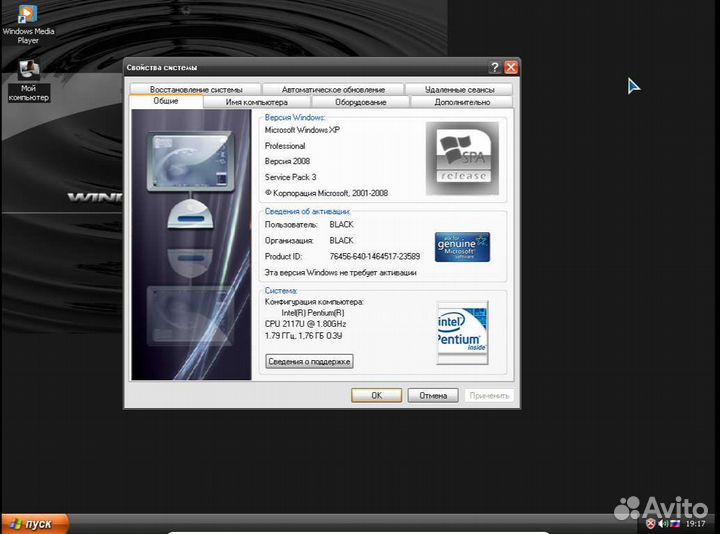This screenshot has height=534, width=720.
Task: Open the Автоматическое обновление tab
Action: pos(333,90)
